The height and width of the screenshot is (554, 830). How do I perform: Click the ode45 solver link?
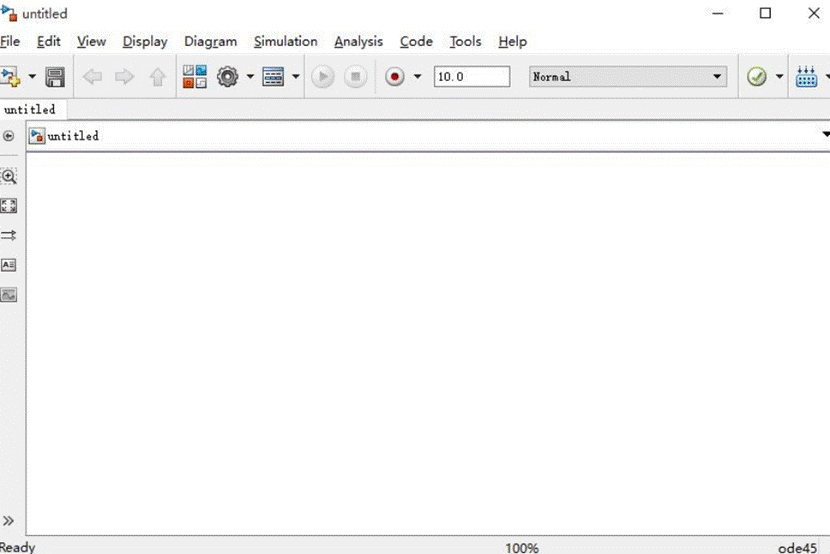tap(797, 548)
